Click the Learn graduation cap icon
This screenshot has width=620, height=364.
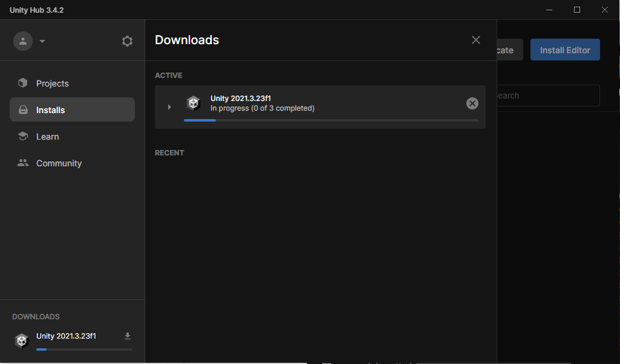pyautogui.click(x=23, y=136)
